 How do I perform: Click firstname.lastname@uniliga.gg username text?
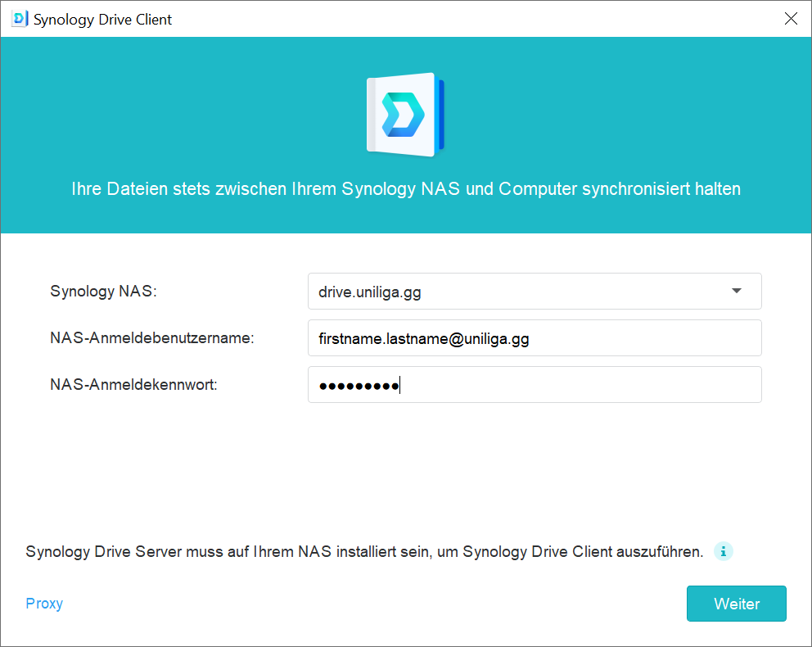(x=423, y=339)
